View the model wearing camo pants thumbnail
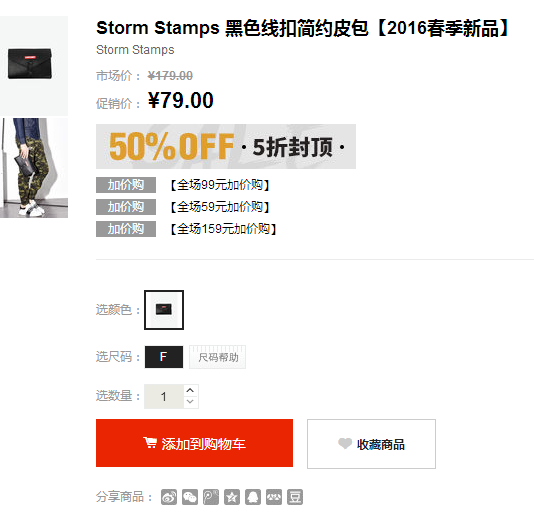Viewport: 534px width, 531px height. [x=33, y=168]
